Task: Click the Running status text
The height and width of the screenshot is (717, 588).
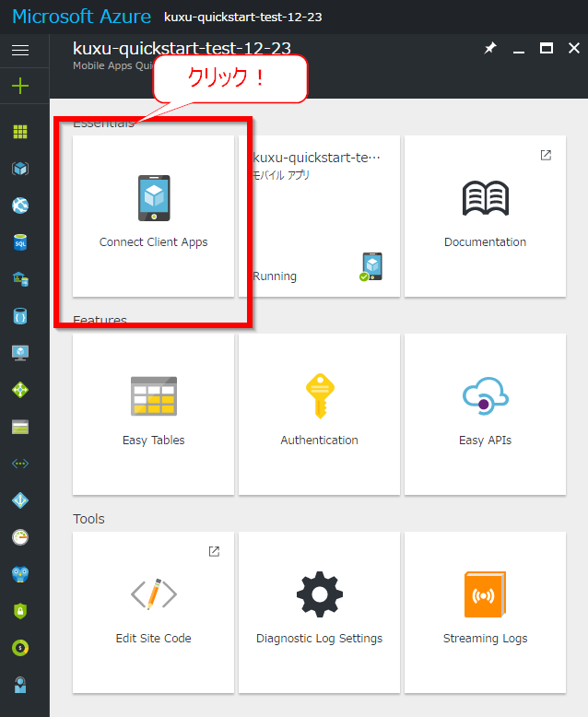Action: point(275,276)
